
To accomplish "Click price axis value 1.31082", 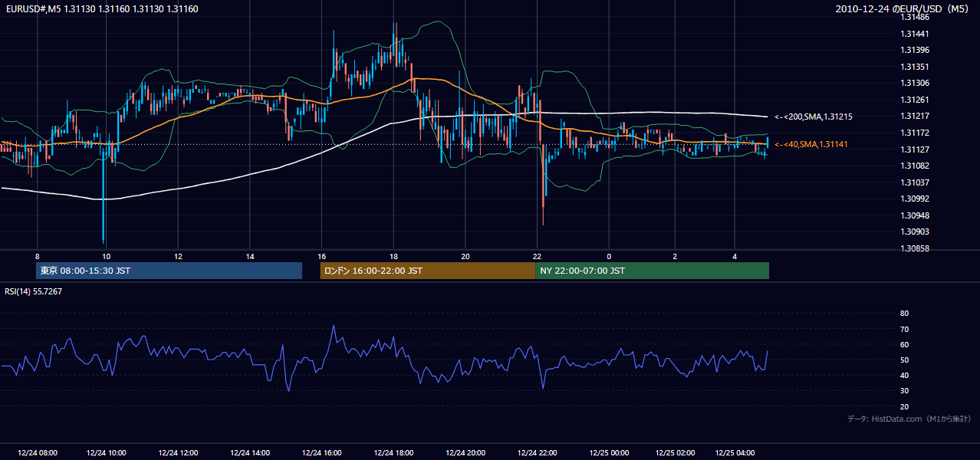I will click(914, 166).
